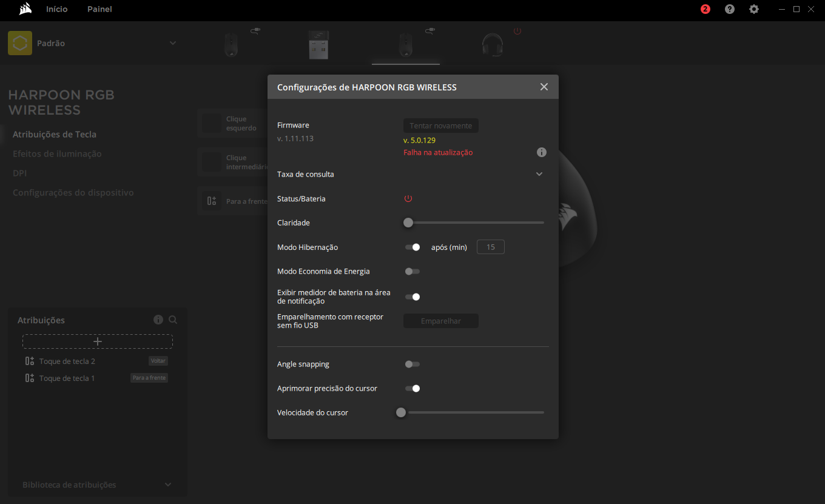Open the notifications badge showing 2
825x504 pixels.
[x=705, y=9]
